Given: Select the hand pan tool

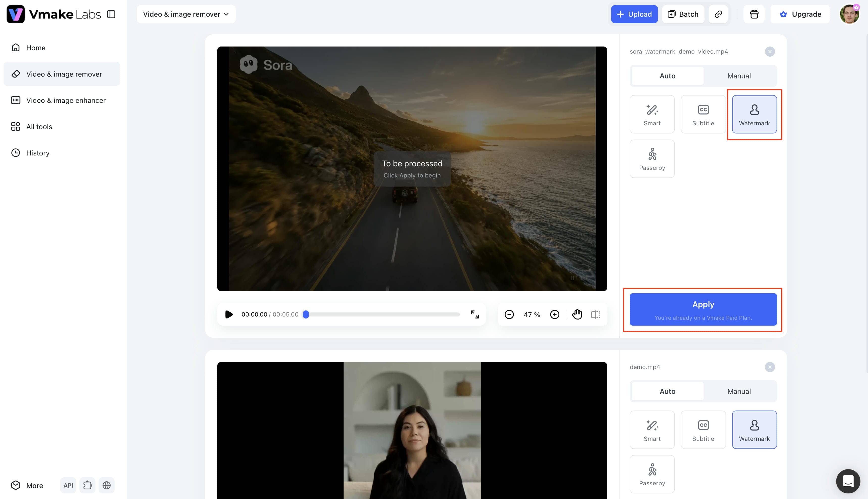Looking at the screenshot, I should click(x=577, y=314).
